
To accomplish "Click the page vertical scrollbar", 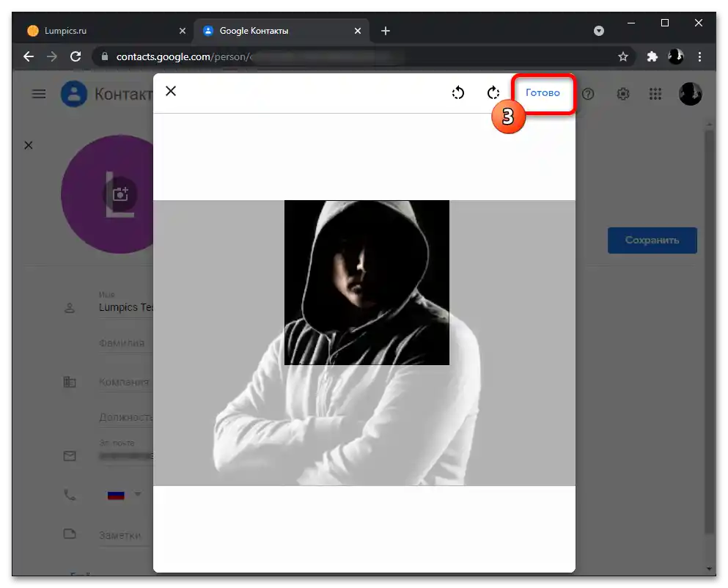I will (709, 332).
